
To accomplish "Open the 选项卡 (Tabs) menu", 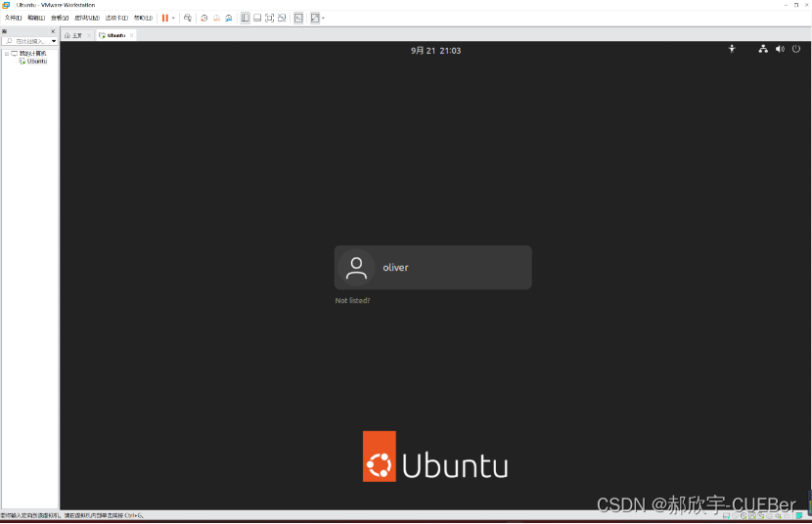I will pos(116,18).
